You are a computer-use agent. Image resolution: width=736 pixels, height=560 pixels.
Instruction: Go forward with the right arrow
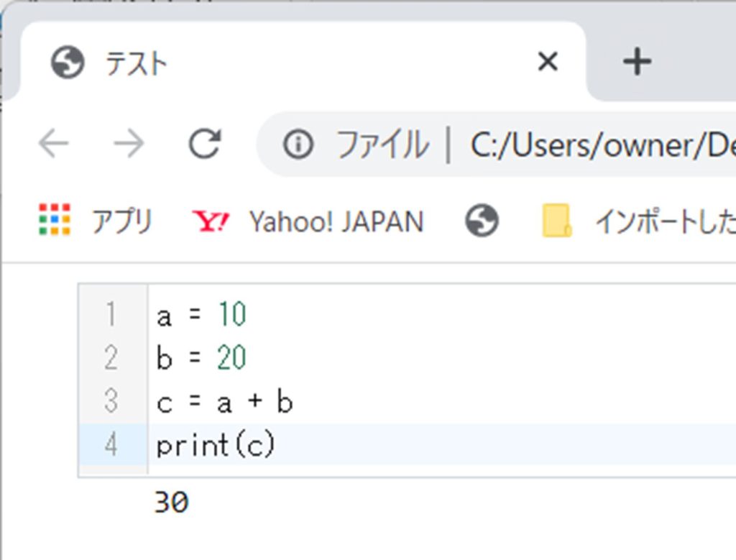click(129, 144)
